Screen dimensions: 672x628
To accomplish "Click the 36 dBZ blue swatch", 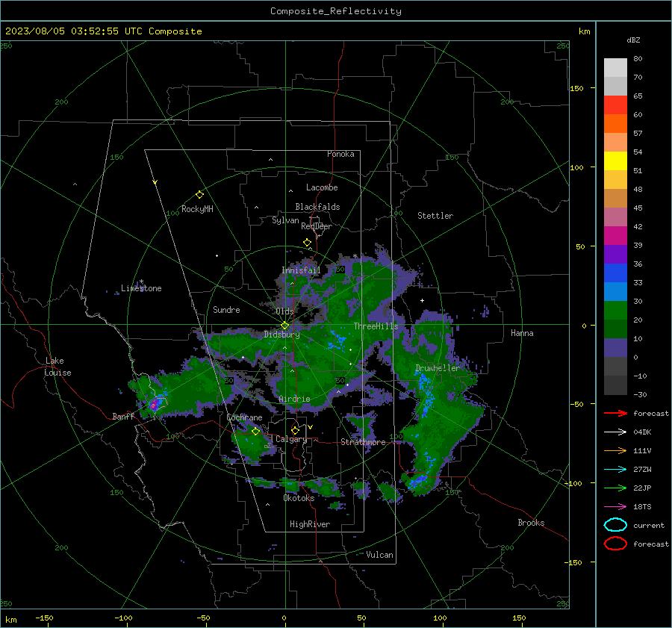I will tap(615, 273).
